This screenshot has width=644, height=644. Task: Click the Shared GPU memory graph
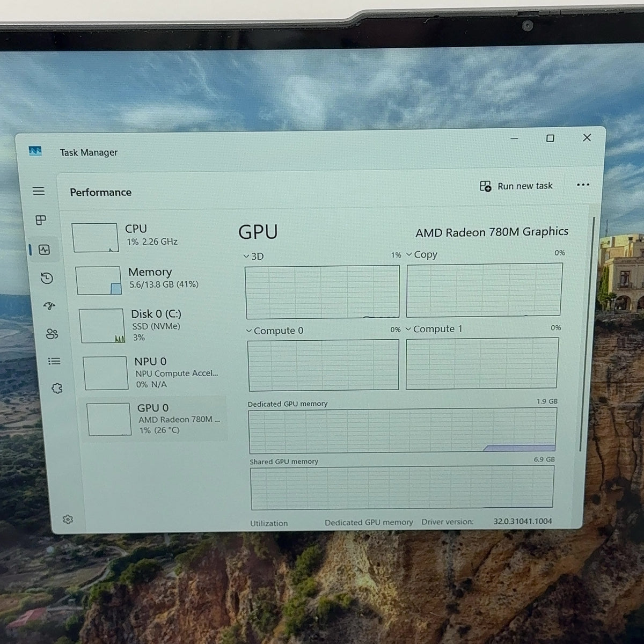click(402, 487)
